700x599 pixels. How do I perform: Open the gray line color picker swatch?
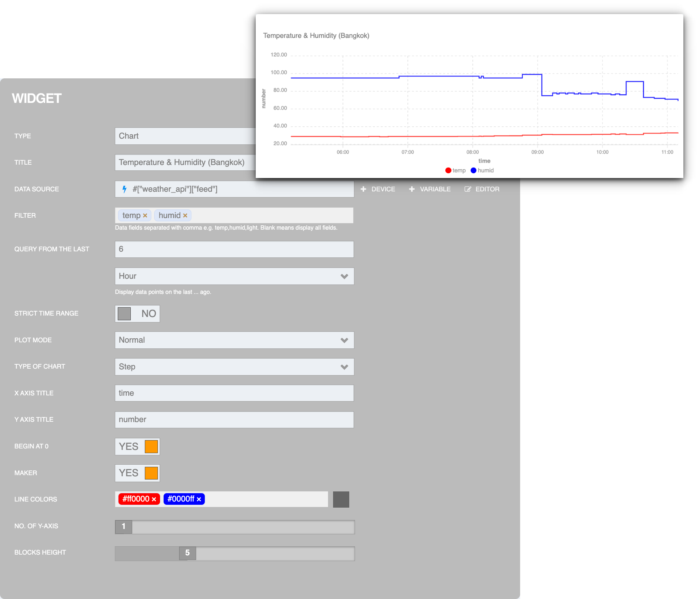[x=341, y=499]
